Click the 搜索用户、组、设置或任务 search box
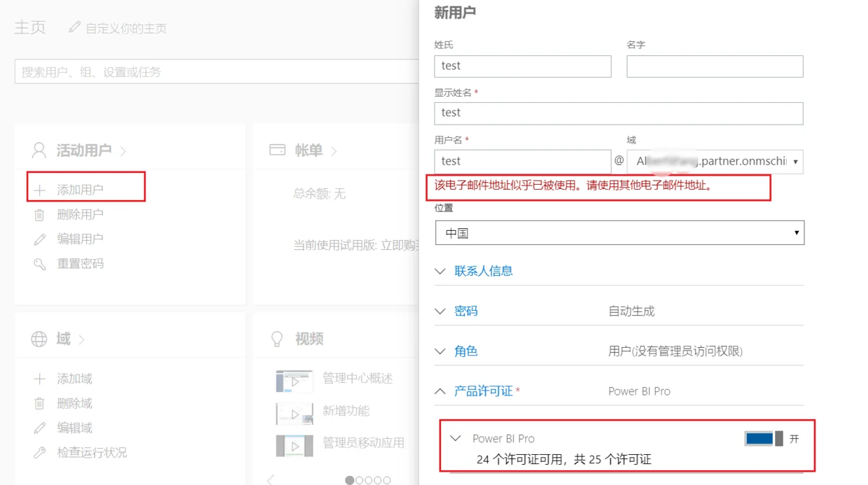This screenshot has width=868, height=485. pyautogui.click(x=217, y=71)
